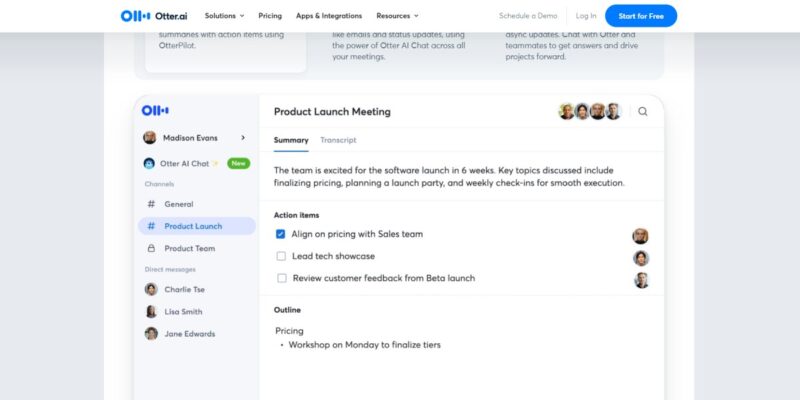Check Review customer feedback from Beta launch
Screen dimensions: 800x400
coord(282,278)
